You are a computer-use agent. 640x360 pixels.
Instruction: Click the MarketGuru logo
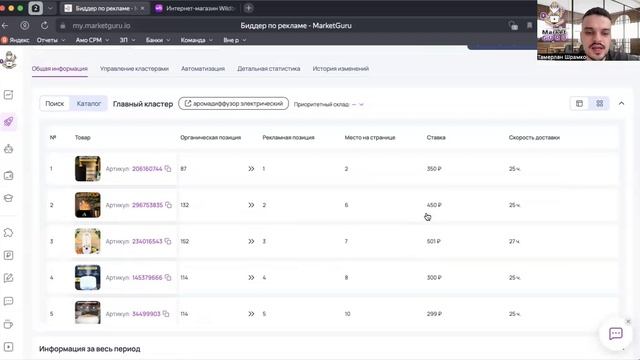[8, 60]
